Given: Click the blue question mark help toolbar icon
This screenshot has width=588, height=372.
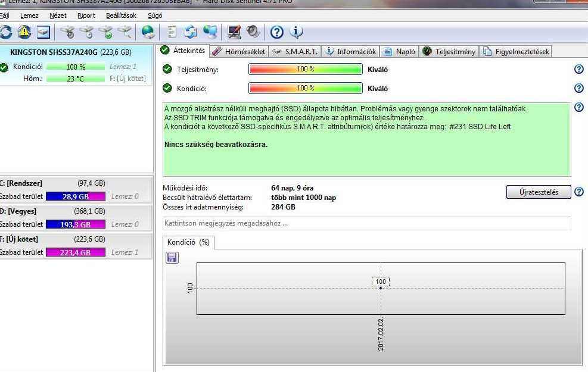Looking at the screenshot, I should [277, 32].
